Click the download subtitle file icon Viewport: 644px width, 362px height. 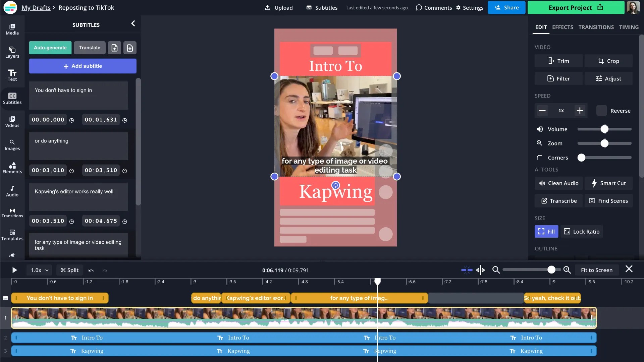130,48
